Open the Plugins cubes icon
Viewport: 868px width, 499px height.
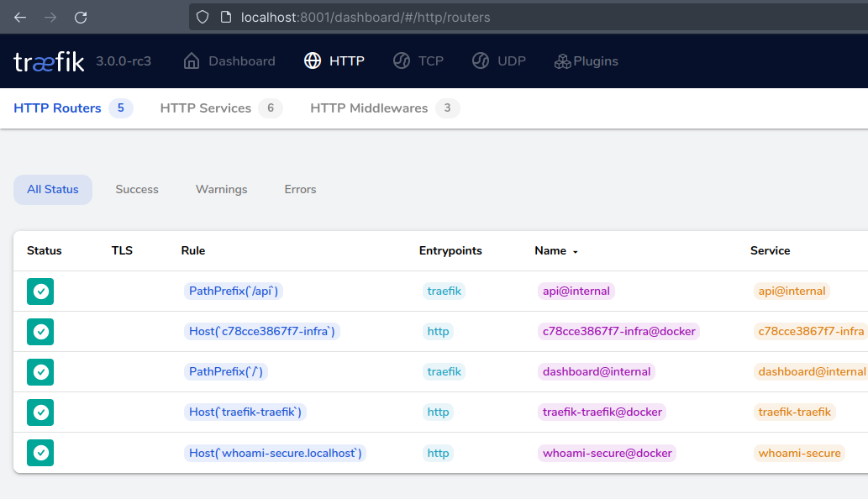[x=562, y=61]
